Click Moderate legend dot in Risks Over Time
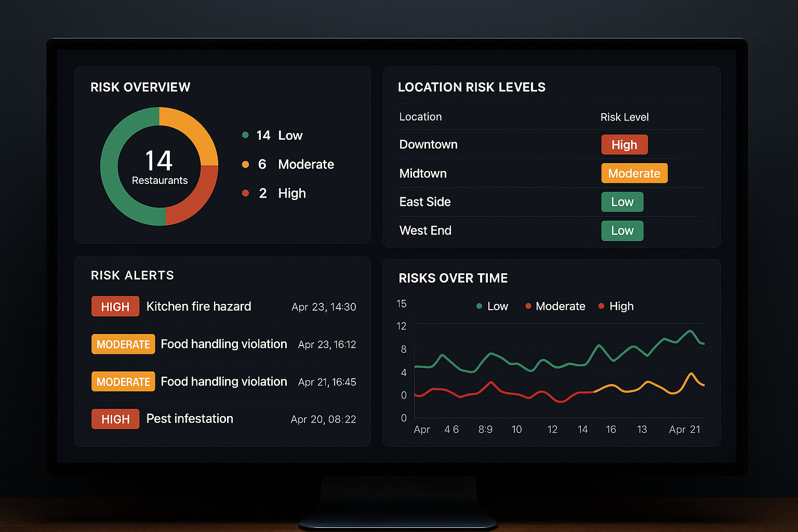This screenshot has width=798, height=532. coord(528,306)
